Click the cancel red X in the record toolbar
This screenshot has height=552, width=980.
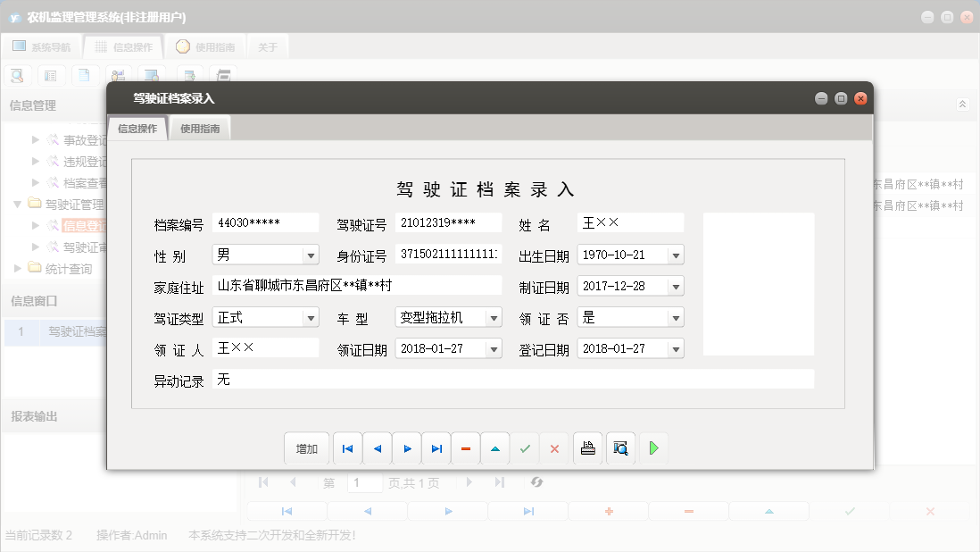pos(554,447)
